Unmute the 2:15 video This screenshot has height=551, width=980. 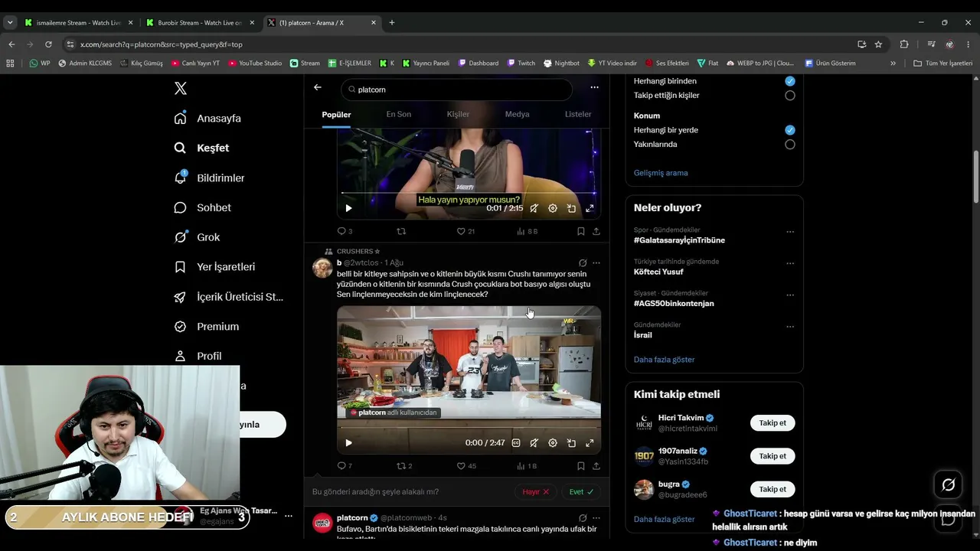click(x=534, y=208)
